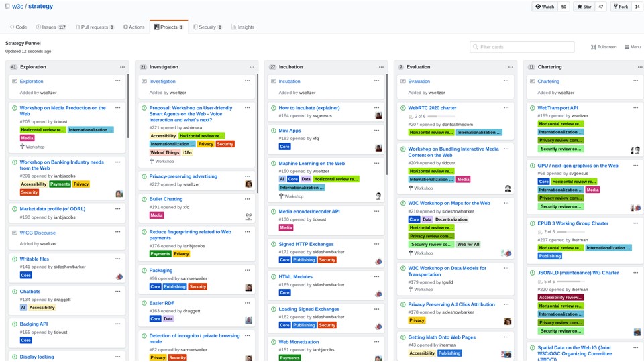Click the Watch repository button
Image resolution: width=644 pixels, height=362 pixels.
pos(545,7)
